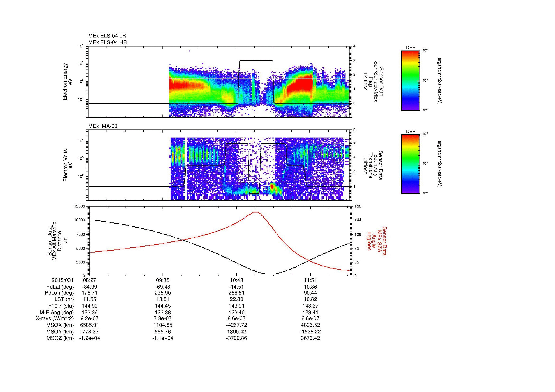
Task: Click the MSOZ value '-1.1e+04'
Action: pyautogui.click(x=163, y=338)
